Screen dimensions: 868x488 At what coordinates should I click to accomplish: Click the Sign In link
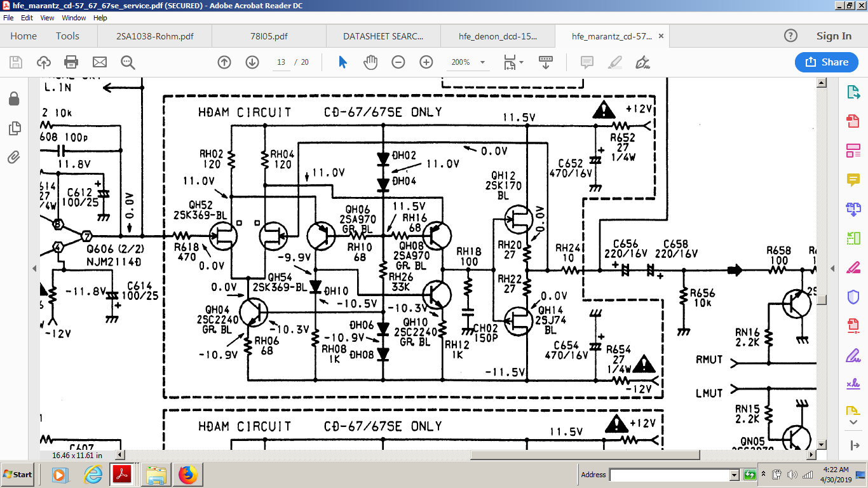click(834, 36)
